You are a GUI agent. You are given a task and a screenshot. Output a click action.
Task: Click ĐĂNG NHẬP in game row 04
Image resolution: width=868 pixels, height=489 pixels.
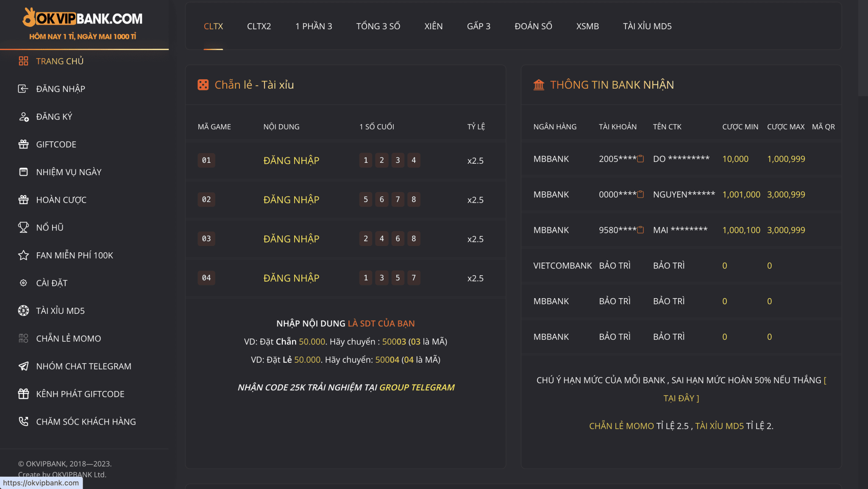pos(291,278)
